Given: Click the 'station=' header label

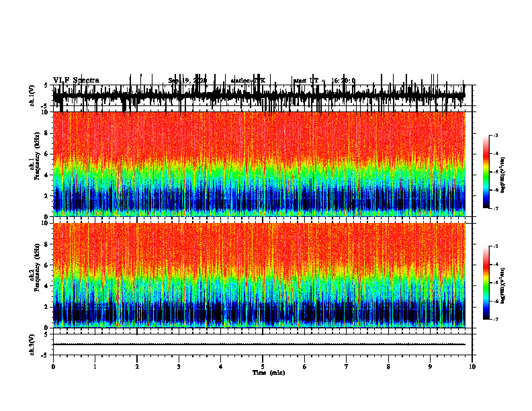Looking at the screenshot, I should pyautogui.click(x=242, y=81).
